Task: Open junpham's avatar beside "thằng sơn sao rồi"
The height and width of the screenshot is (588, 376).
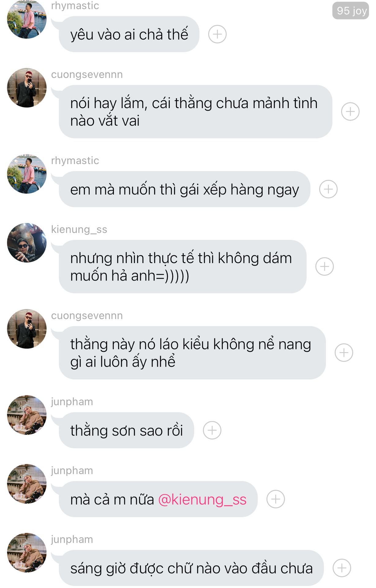Action: coord(27,415)
